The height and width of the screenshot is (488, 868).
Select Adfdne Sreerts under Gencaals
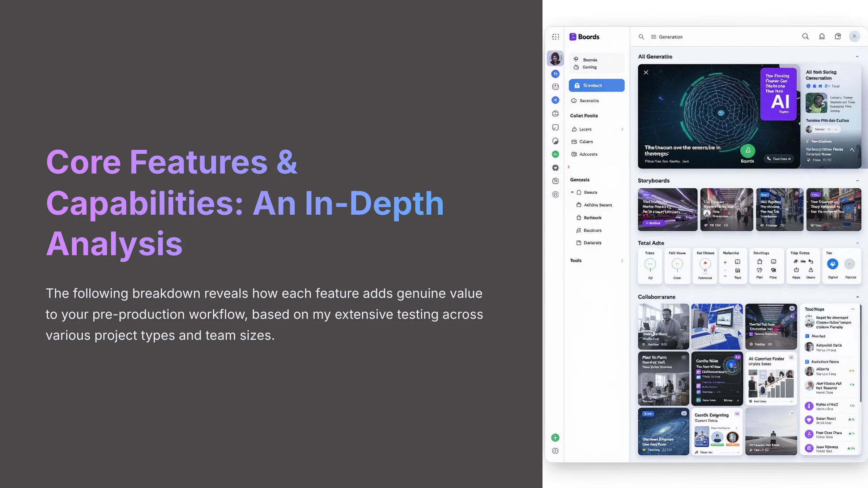click(594, 205)
